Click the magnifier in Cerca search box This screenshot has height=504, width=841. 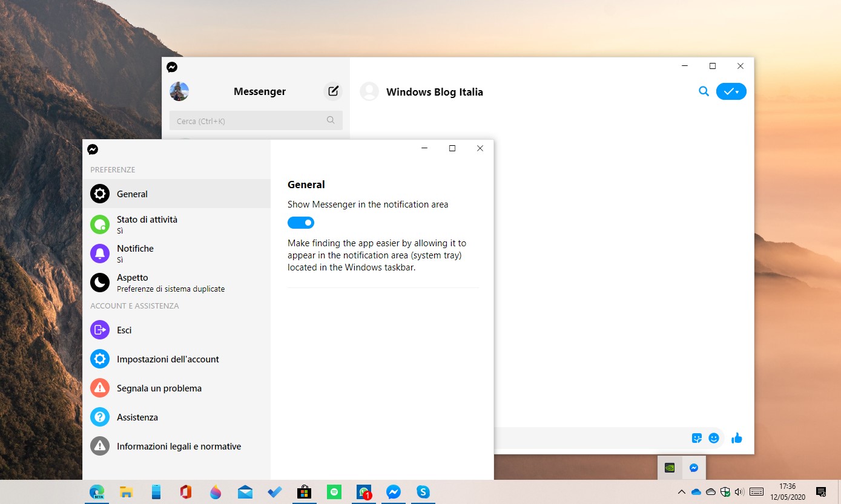pyautogui.click(x=331, y=120)
